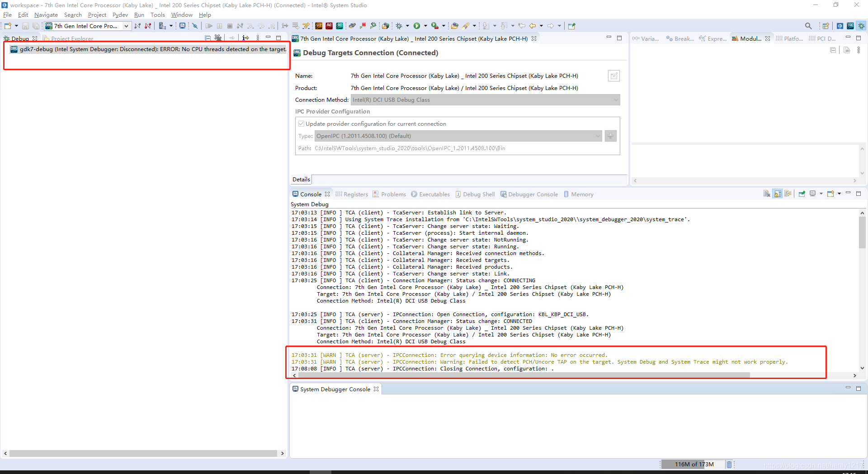
Task: Expand the Run button dropdown arrow
Action: [425, 26]
